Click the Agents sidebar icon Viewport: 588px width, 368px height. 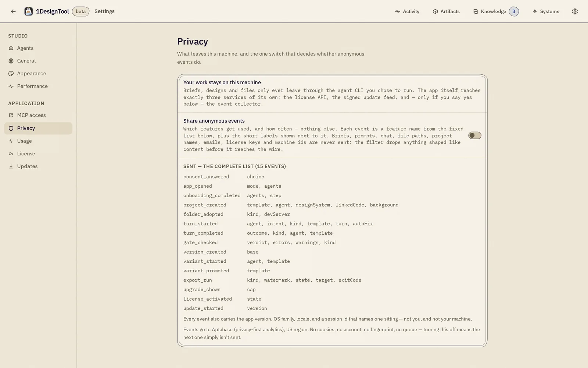tap(11, 48)
